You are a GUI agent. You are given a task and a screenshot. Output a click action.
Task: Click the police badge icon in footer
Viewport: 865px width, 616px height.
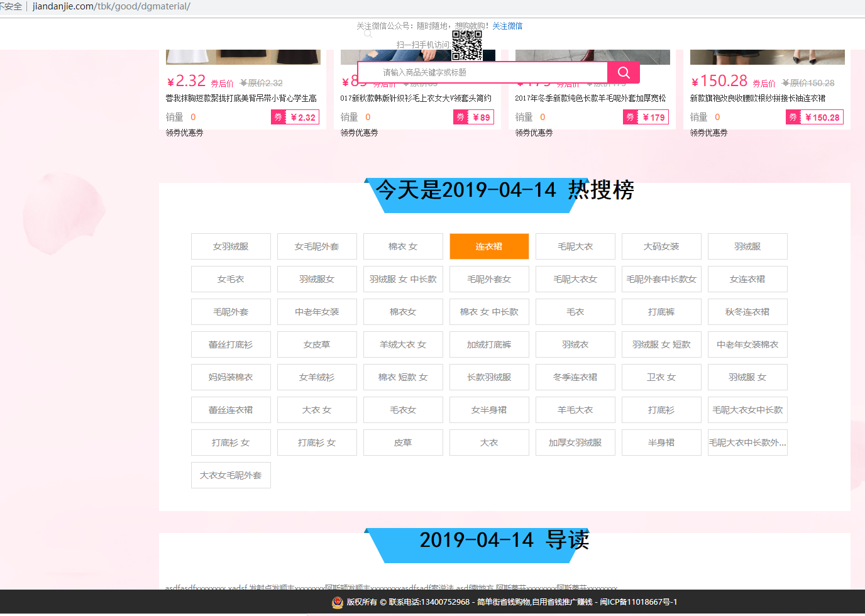[x=338, y=602]
